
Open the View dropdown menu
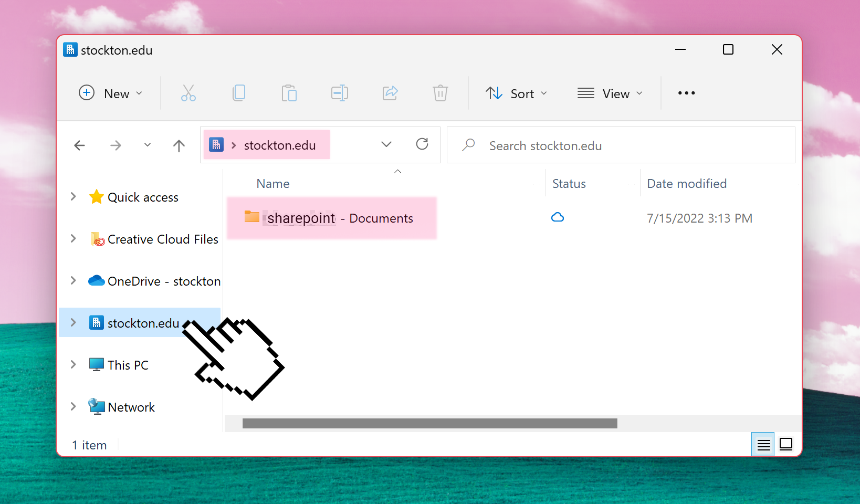point(610,93)
